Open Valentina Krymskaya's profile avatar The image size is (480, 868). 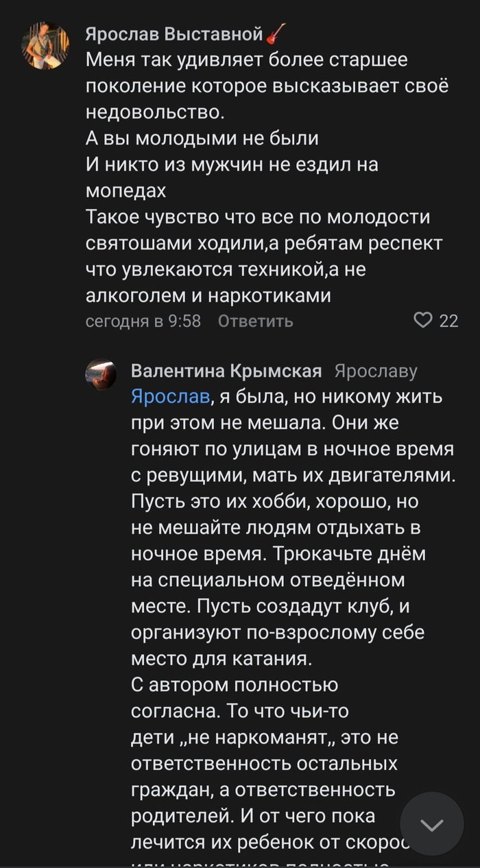(x=102, y=374)
